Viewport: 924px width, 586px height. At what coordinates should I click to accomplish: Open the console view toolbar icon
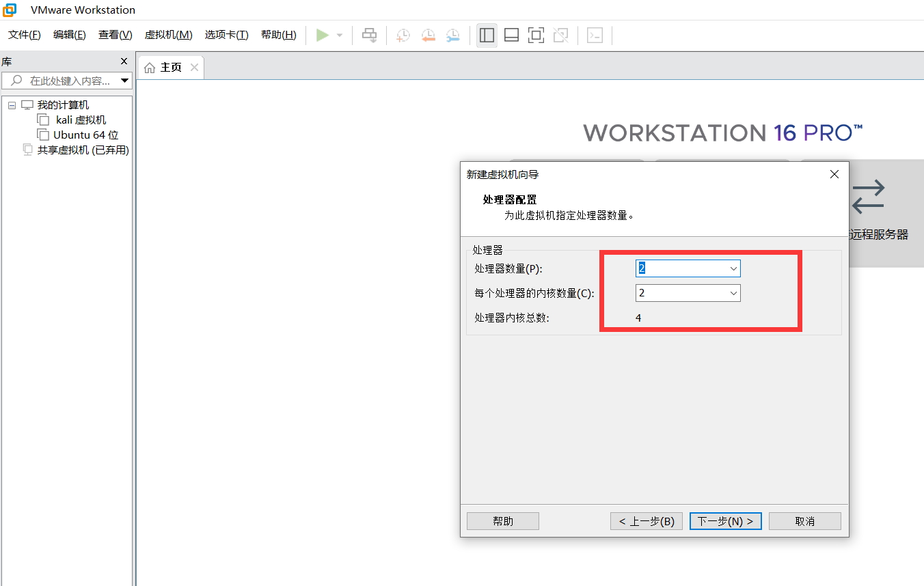tap(595, 35)
